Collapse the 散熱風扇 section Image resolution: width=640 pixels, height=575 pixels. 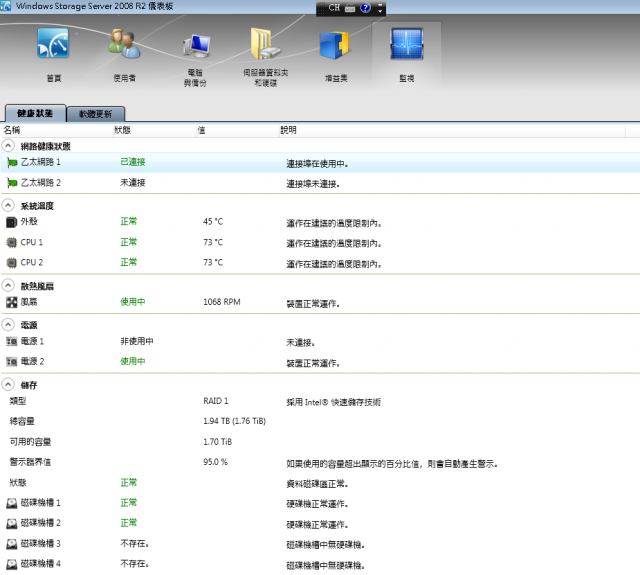click(8, 286)
